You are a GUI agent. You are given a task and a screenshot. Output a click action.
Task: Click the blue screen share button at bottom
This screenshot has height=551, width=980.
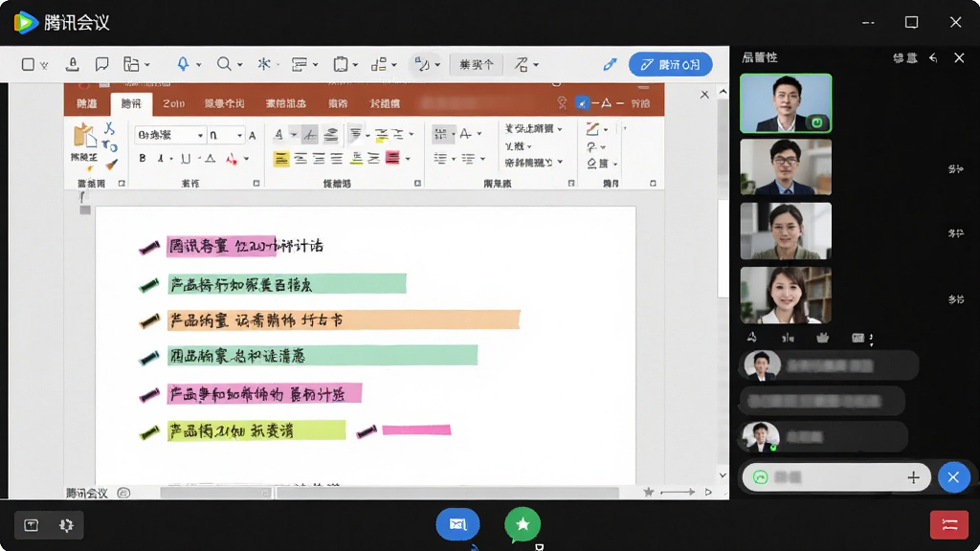pyautogui.click(x=457, y=524)
